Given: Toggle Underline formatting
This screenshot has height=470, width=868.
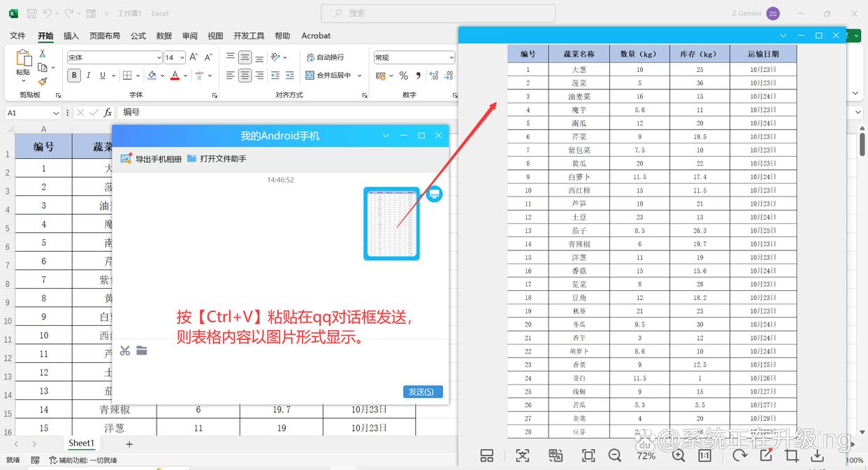Looking at the screenshot, I should click(x=103, y=76).
